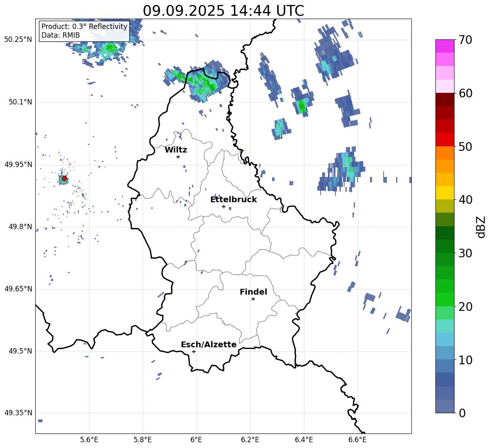
Task: Click the bright green 20 dBZ colorbar segment
Action: point(445,299)
